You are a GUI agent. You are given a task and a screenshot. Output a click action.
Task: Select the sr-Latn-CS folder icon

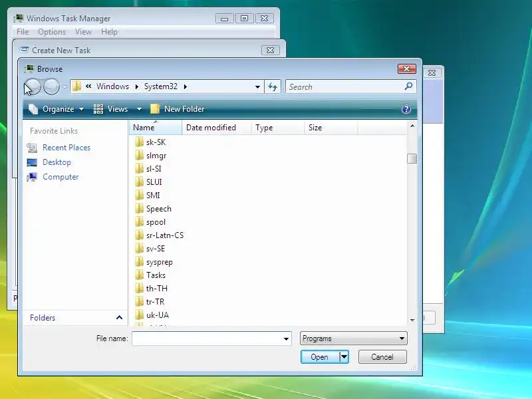139,235
